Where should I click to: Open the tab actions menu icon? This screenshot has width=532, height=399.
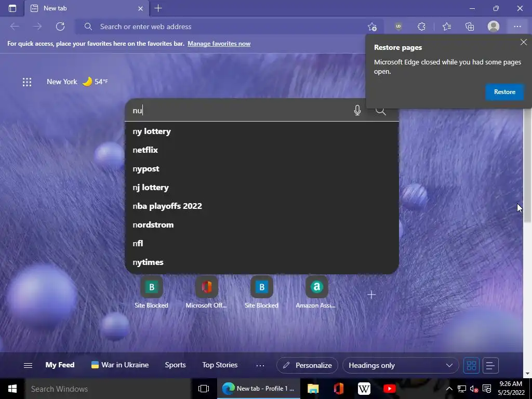point(12,8)
